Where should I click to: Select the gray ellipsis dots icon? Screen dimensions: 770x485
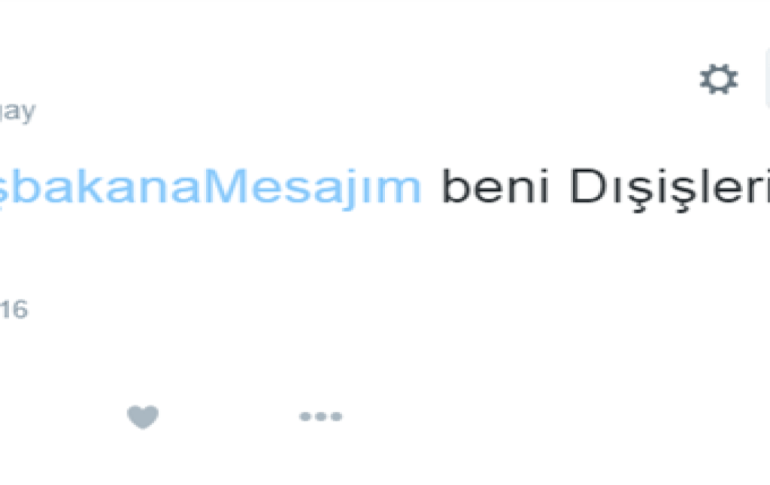click(321, 416)
